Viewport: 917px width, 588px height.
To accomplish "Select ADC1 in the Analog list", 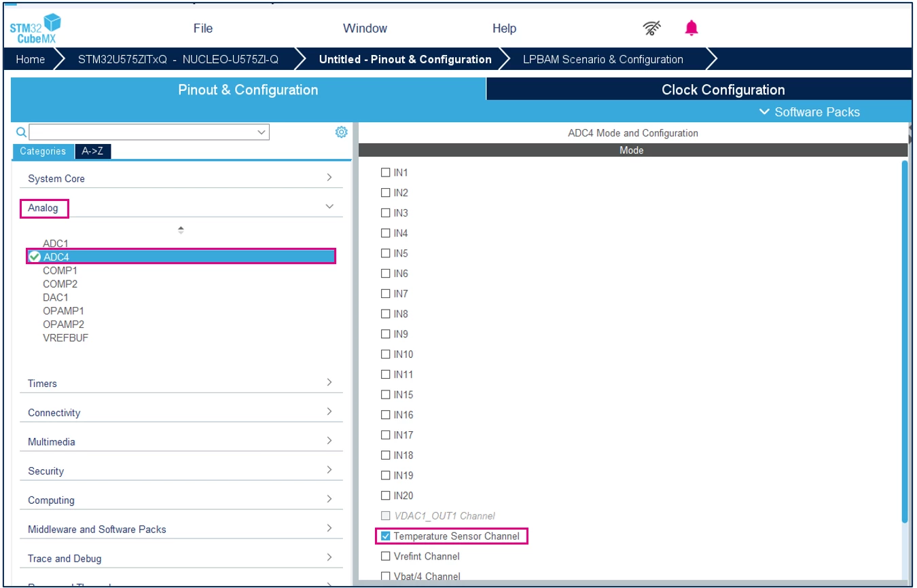I will tap(56, 243).
